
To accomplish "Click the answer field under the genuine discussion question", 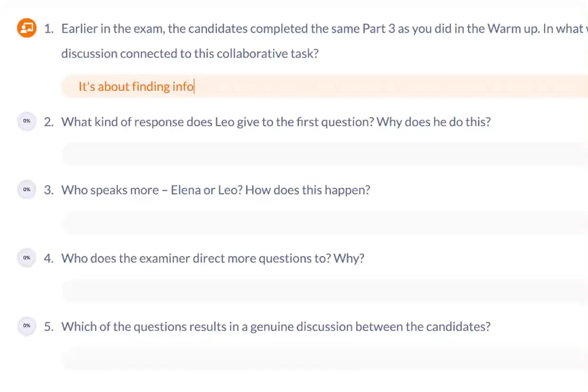I will [324, 359].
